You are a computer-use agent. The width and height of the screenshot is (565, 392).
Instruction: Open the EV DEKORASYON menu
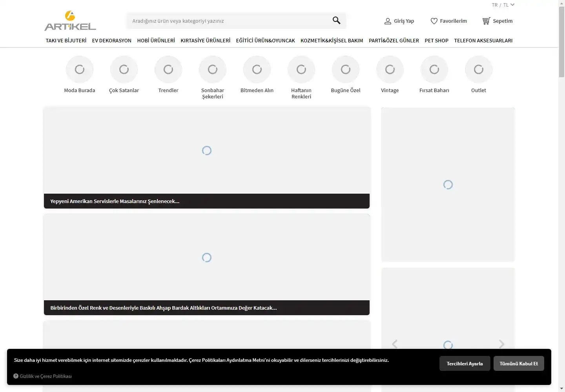pyautogui.click(x=112, y=40)
